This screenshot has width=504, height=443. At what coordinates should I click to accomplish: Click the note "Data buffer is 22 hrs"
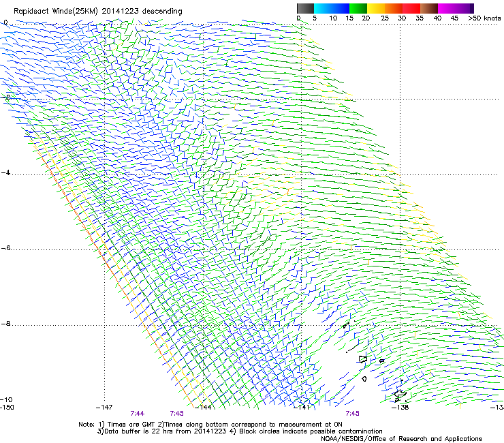click(x=138, y=431)
